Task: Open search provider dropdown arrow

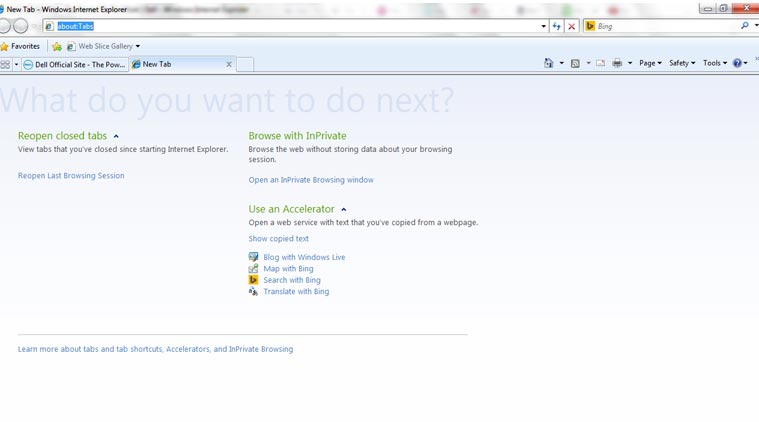Action: tap(756, 26)
